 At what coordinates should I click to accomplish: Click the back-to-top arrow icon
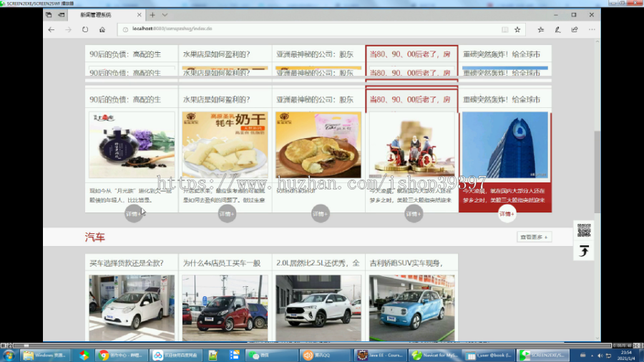pyautogui.click(x=584, y=251)
